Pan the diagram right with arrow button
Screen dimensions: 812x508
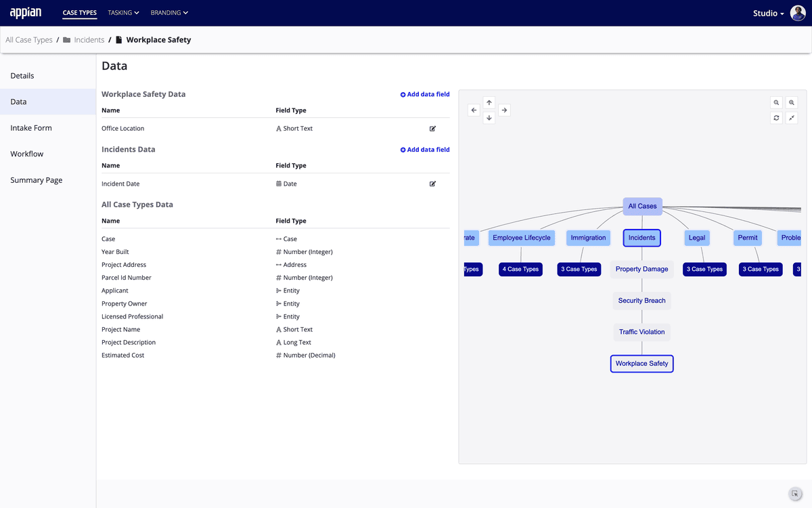pyautogui.click(x=504, y=110)
